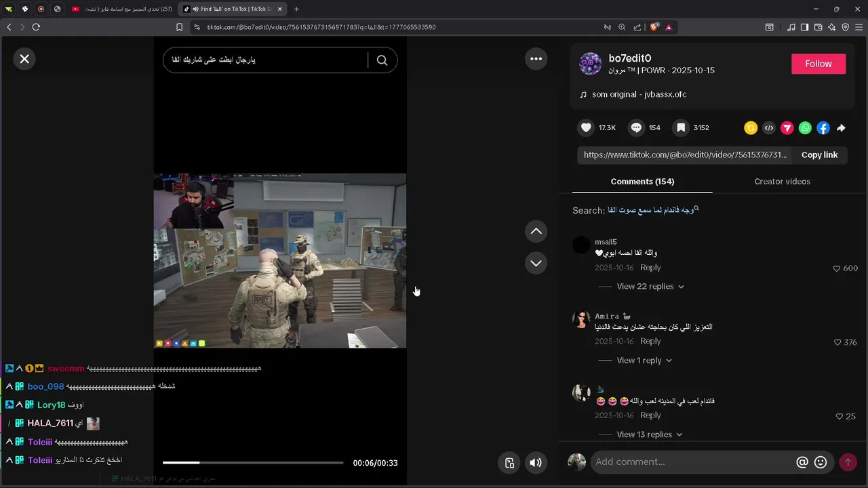Image resolution: width=868 pixels, height=488 pixels.
Task: Open the msall5 commenter username
Action: [x=606, y=242]
